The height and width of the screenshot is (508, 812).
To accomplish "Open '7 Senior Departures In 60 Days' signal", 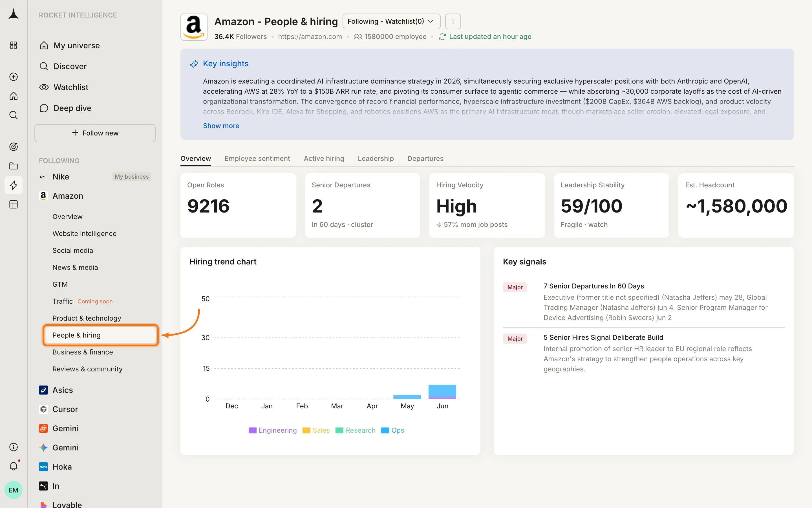I will point(644,302).
